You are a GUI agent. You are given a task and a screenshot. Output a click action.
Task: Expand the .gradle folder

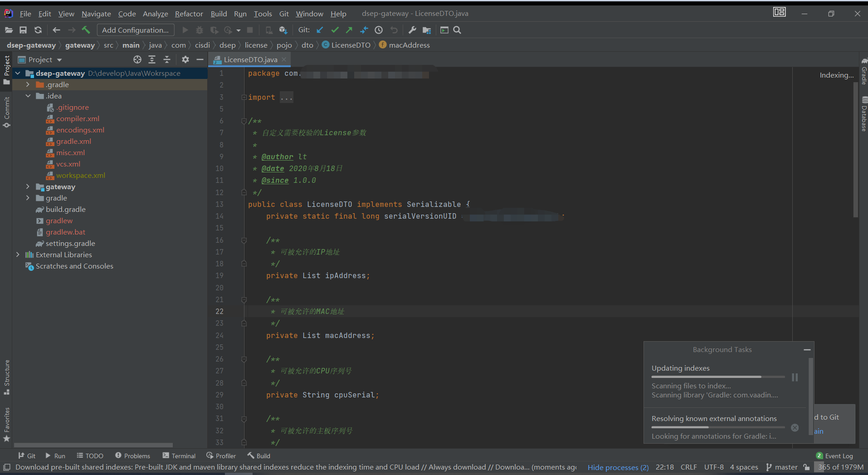[28, 84]
